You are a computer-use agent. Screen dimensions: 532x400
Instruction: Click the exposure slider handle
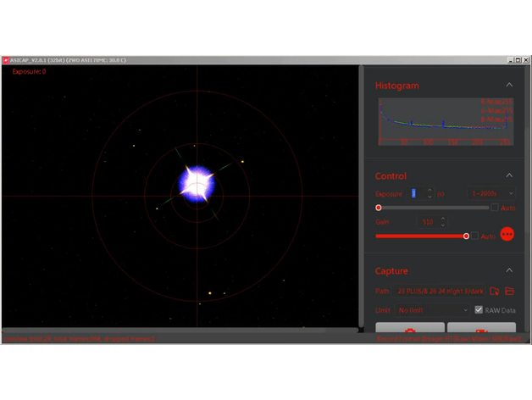click(x=379, y=208)
